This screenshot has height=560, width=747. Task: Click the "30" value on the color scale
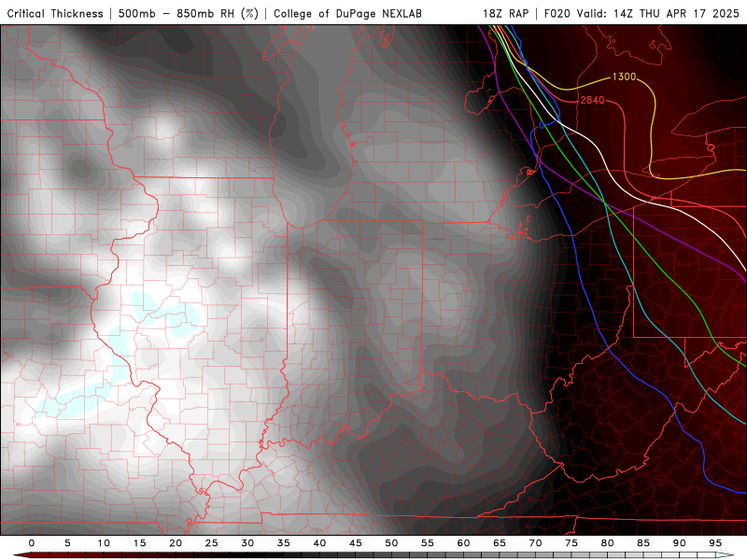(x=247, y=543)
